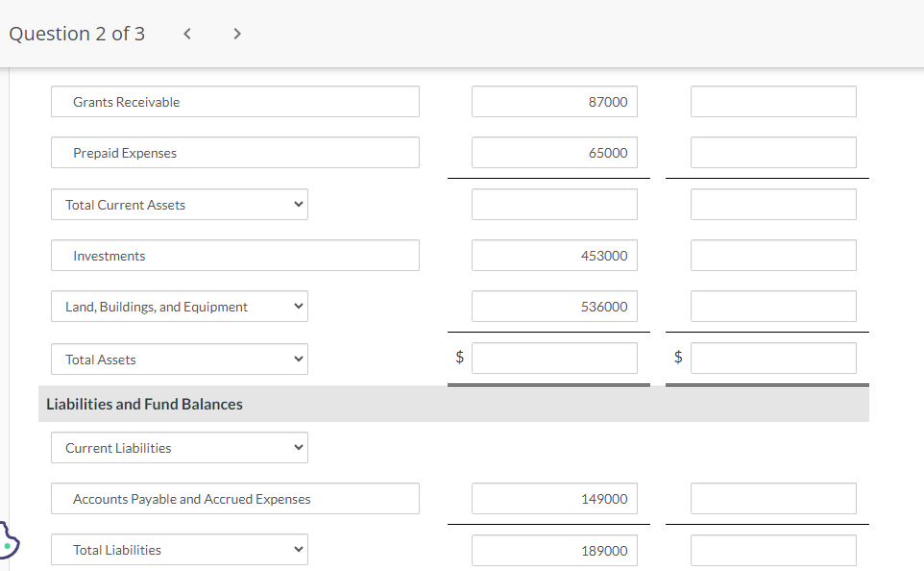Click the Liabilities and Fund Balances section header
The height and width of the screenshot is (571, 924).
[143, 404]
